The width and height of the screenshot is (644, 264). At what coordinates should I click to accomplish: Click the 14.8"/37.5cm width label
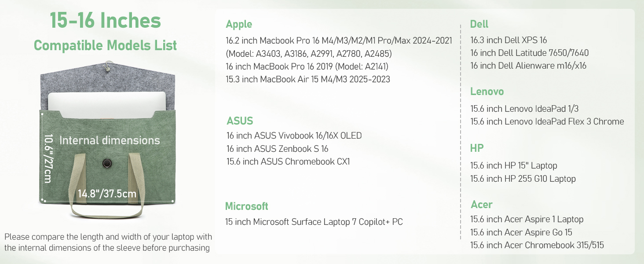coord(107,194)
